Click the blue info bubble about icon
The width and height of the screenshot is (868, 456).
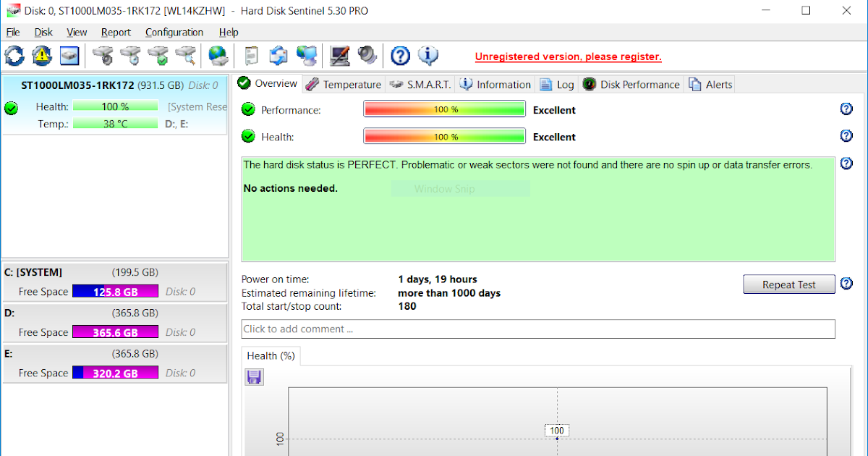(x=428, y=55)
